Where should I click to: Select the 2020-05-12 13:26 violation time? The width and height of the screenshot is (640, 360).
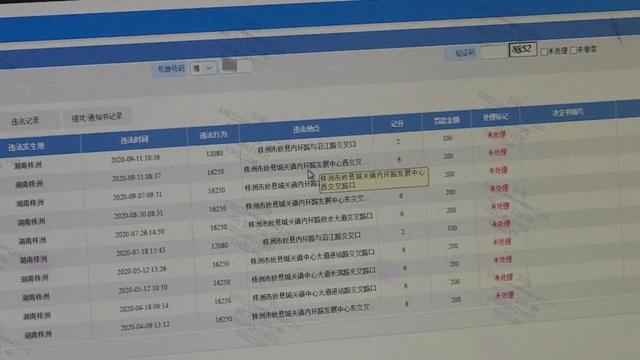point(142,270)
